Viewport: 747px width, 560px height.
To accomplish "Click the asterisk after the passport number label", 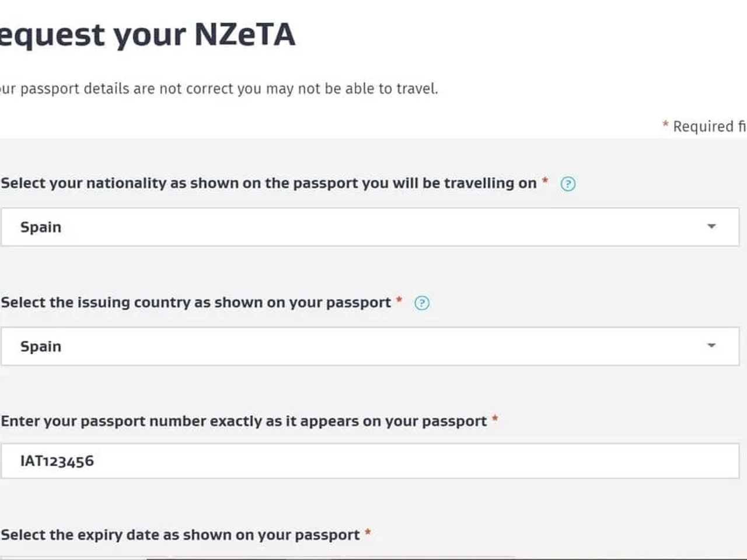I will point(494,419).
